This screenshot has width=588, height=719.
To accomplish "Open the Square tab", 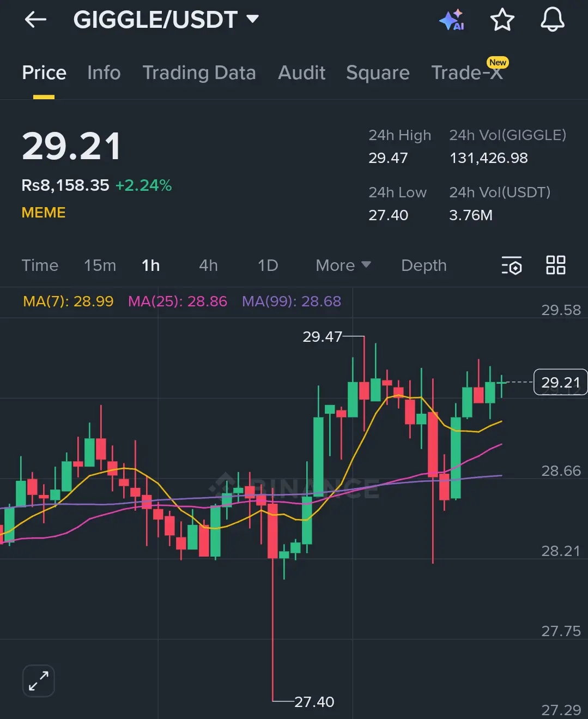I will [378, 73].
